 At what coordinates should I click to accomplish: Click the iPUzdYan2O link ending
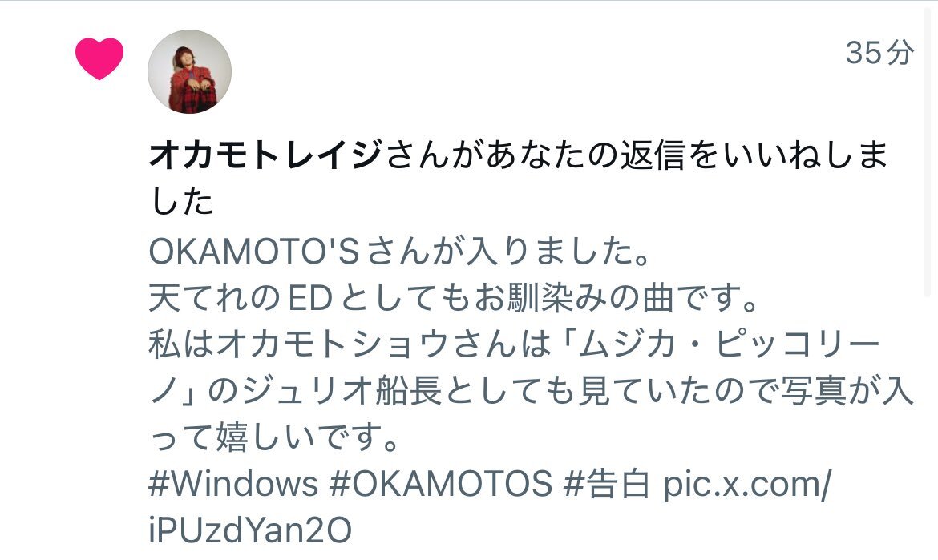point(250,530)
